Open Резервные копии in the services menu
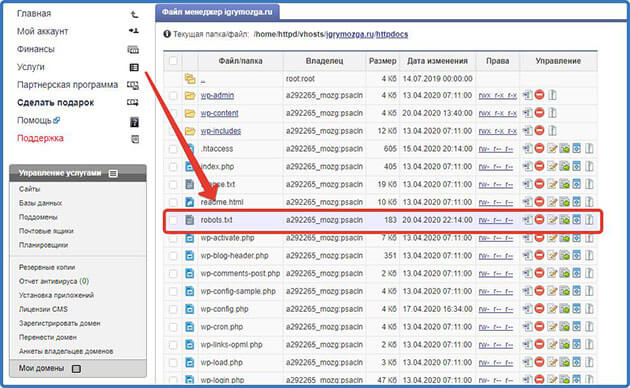Screen dimensions: 630x388 pos(47,267)
